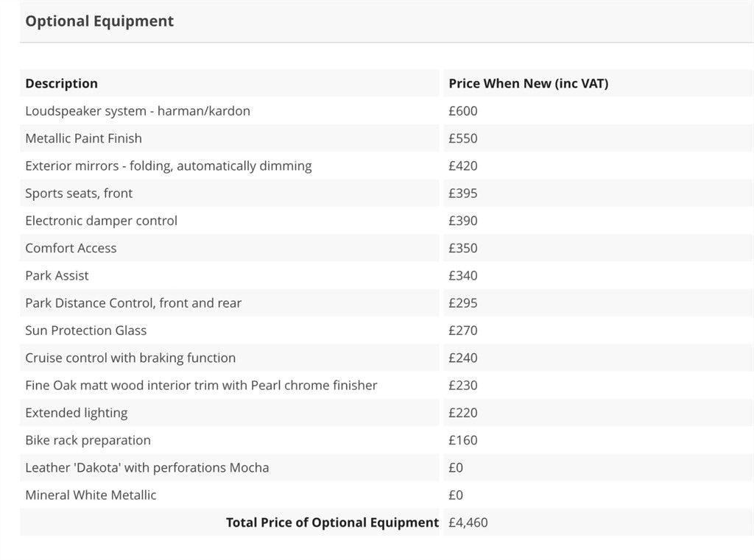
Task: Click the £600 price for loudspeaker system
Action: 462,111
